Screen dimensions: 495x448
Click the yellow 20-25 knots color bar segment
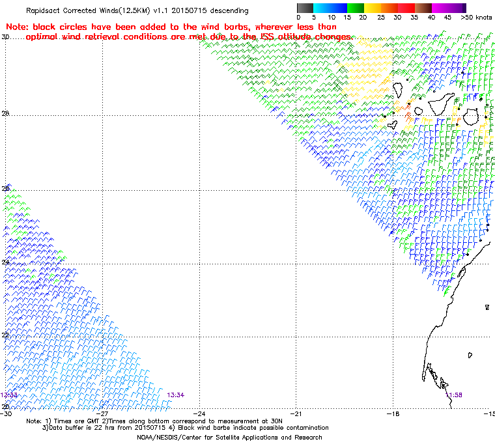click(x=373, y=8)
